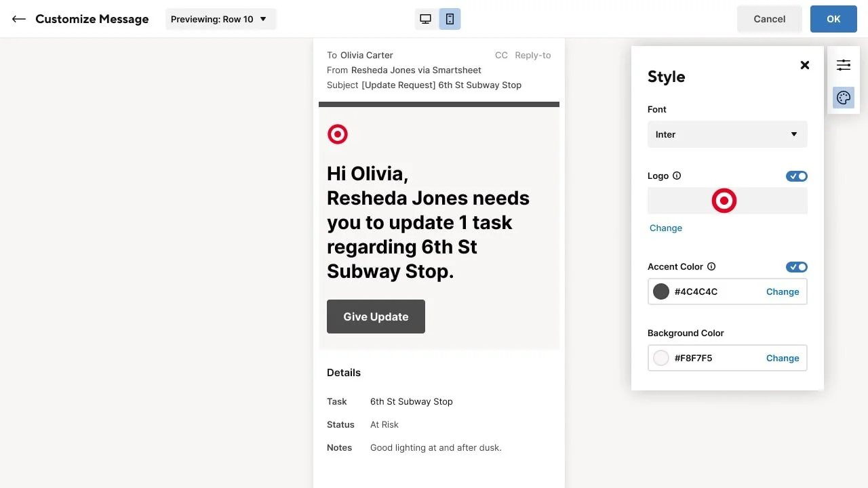Click the Customize Message title
Viewport: 868px width, 488px height.
click(92, 19)
